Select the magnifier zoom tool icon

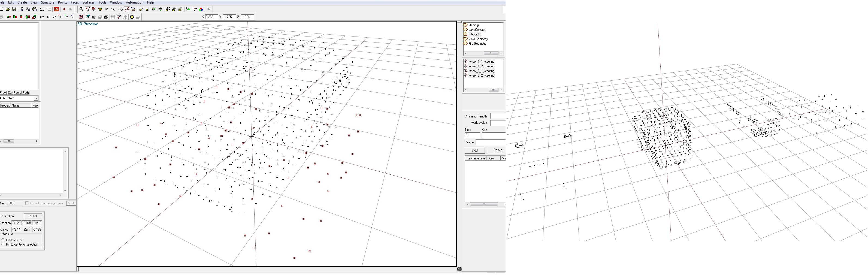point(113,9)
